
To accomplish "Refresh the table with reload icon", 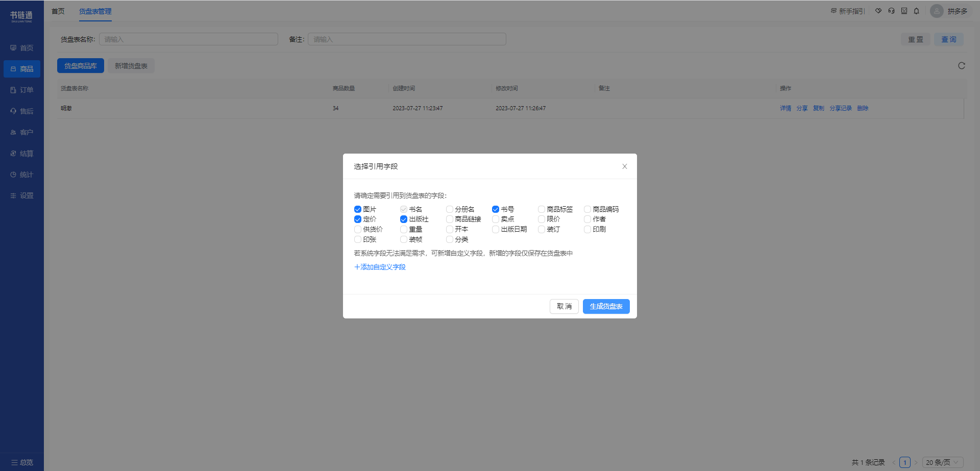I will 962,66.
